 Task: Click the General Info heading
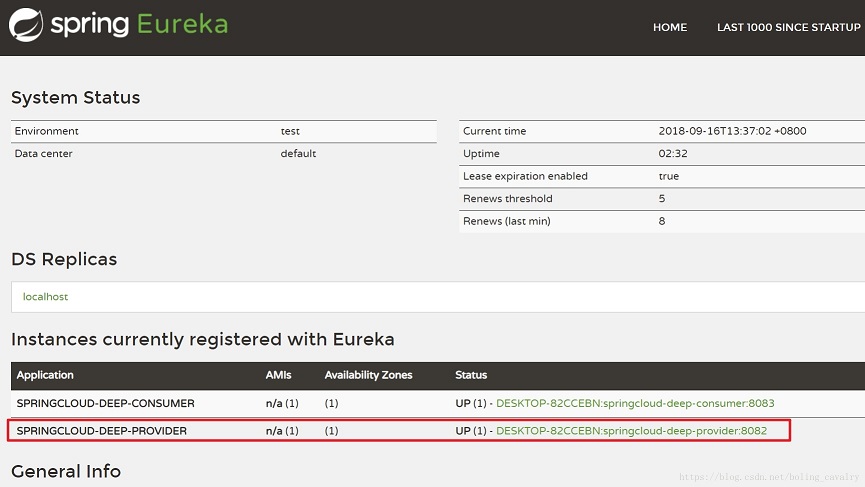[x=66, y=471]
